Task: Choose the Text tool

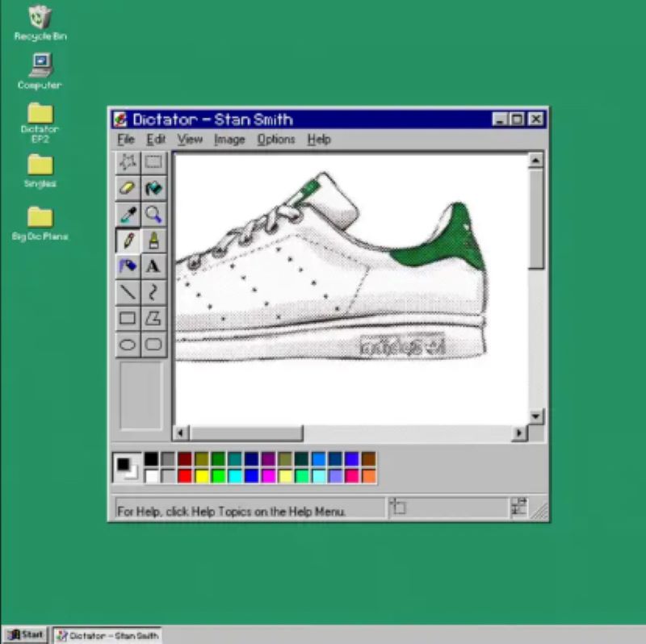Action: (x=153, y=266)
